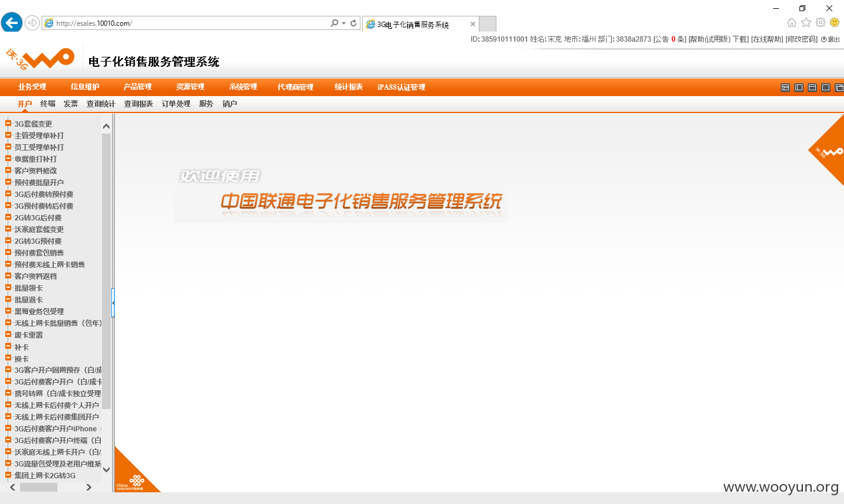This screenshot has width=844, height=504.
Task: Switch to 查询报表 submenu tab
Action: pyautogui.click(x=138, y=104)
